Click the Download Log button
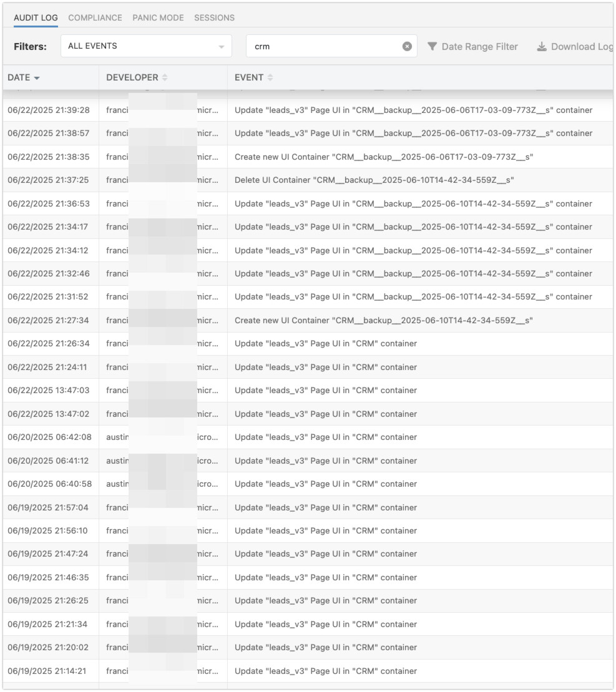The height and width of the screenshot is (692, 616). pyautogui.click(x=575, y=46)
